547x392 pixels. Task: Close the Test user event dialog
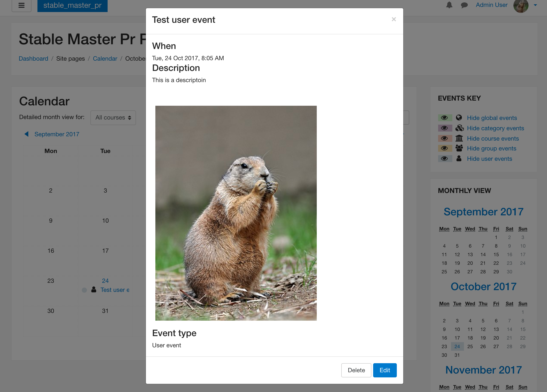pos(394,19)
